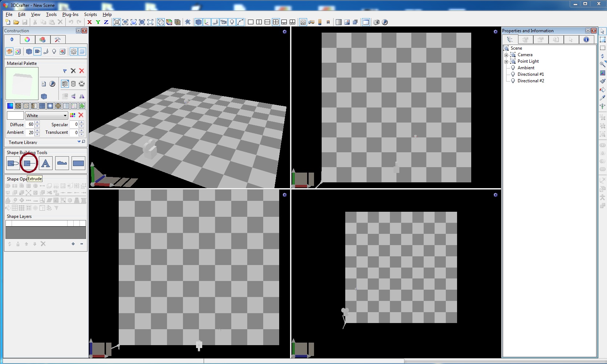Image resolution: width=607 pixels, height=364 pixels.
Task: Expand the Camera tree node
Action: pos(506,55)
